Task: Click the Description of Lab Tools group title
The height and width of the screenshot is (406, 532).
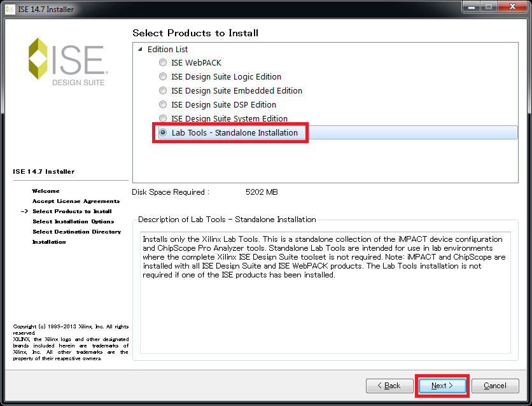Action: click(x=227, y=220)
